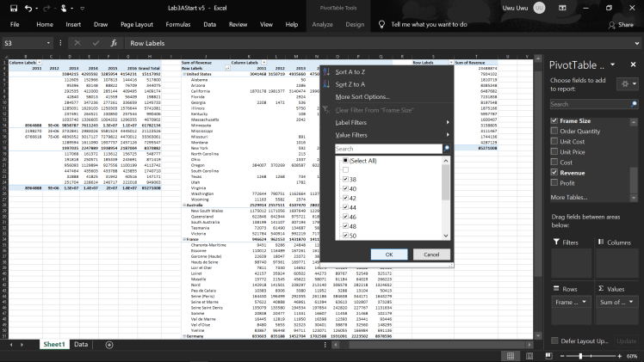Uncheck the 38 frame size checkbox
Viewport: 644px width, 362px height.
[345, 180]
